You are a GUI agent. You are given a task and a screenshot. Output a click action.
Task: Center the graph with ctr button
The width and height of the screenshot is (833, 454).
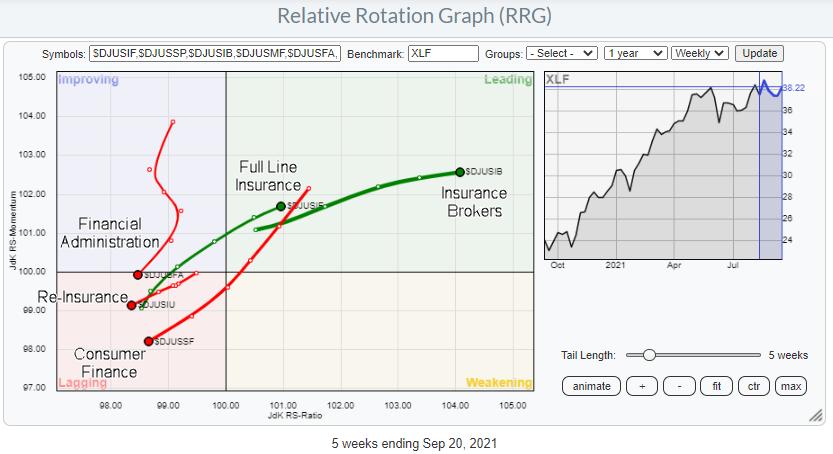point(754,386)
